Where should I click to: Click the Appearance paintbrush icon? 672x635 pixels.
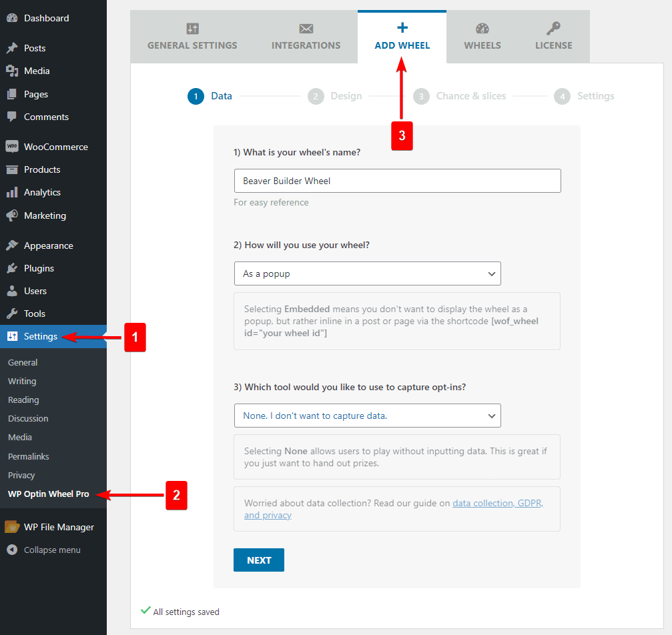point(12,245)
